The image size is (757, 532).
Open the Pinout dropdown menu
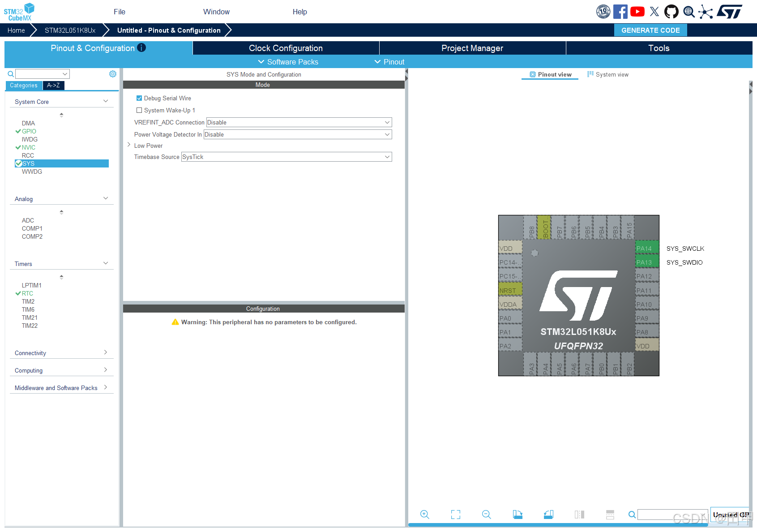point(389,62)
